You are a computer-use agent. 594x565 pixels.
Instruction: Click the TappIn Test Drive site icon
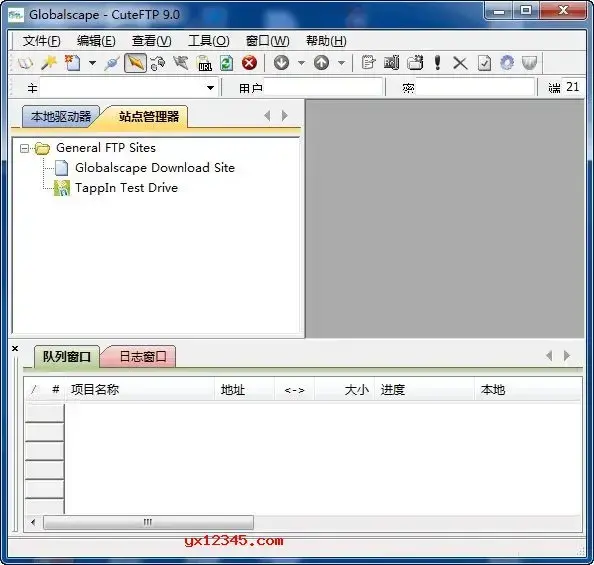tap(62, 188)
